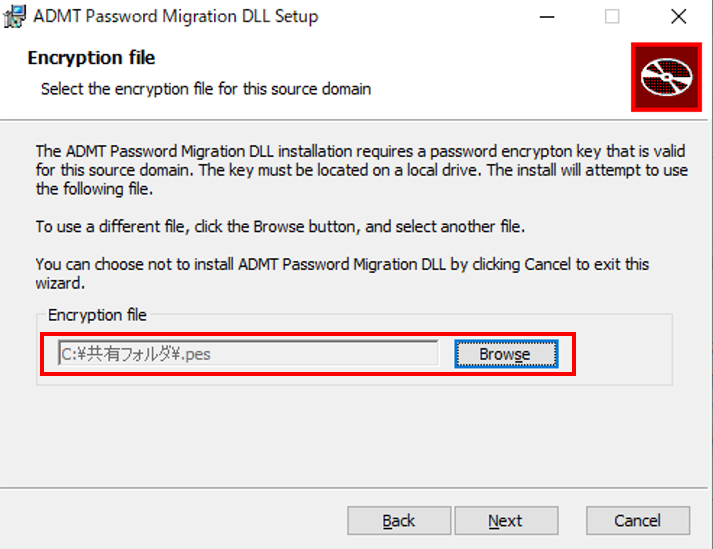Viewport: 713px width, 549px height.
Task: Click the encryption file path field
Action: coord(248,353)
